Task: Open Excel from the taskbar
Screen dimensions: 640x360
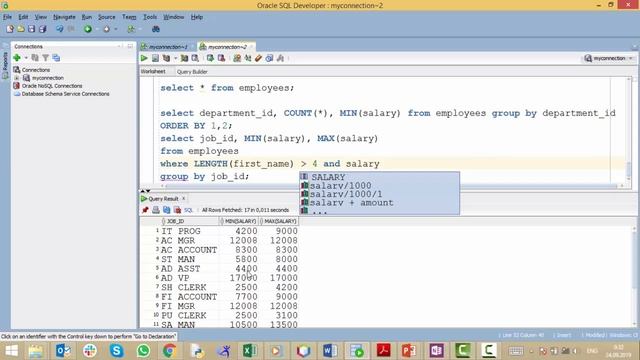Action: click(x=249, y=351)
